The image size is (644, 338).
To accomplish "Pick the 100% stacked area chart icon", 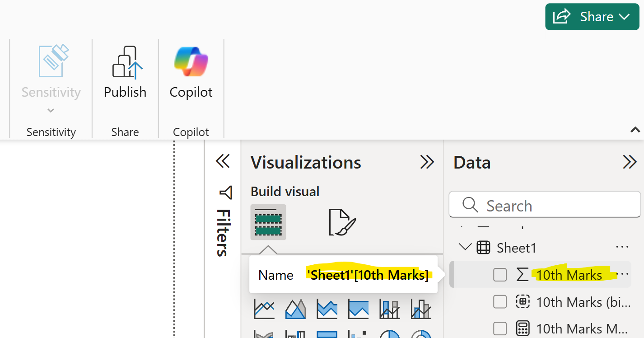I will click(x=358, y=309).
